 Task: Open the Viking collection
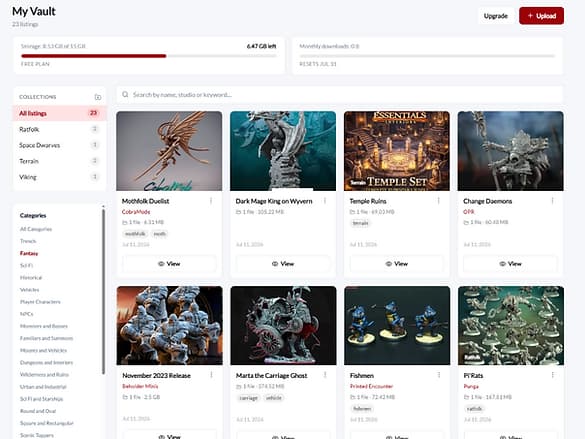[60, 177]
